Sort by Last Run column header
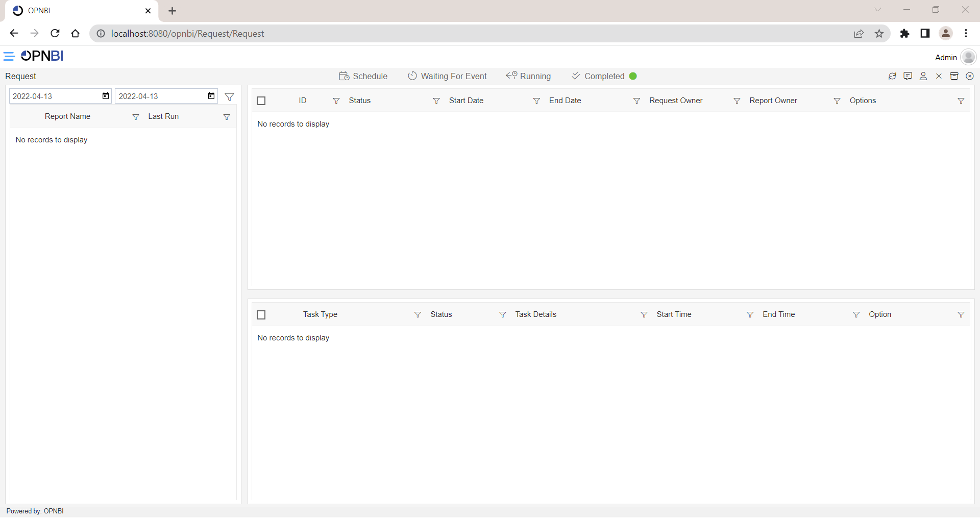Viewport: 980px width, 518px height. [163, 116]
